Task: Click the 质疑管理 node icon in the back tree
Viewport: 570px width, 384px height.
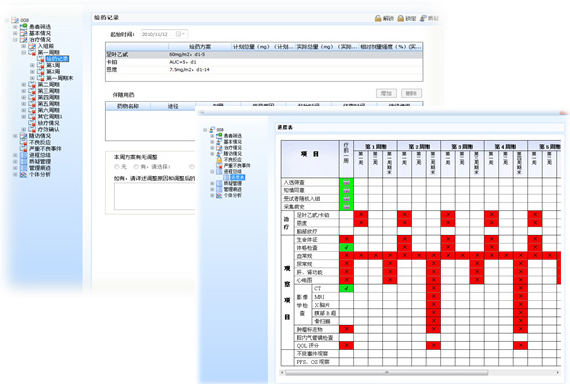Action: click(24, 161)
